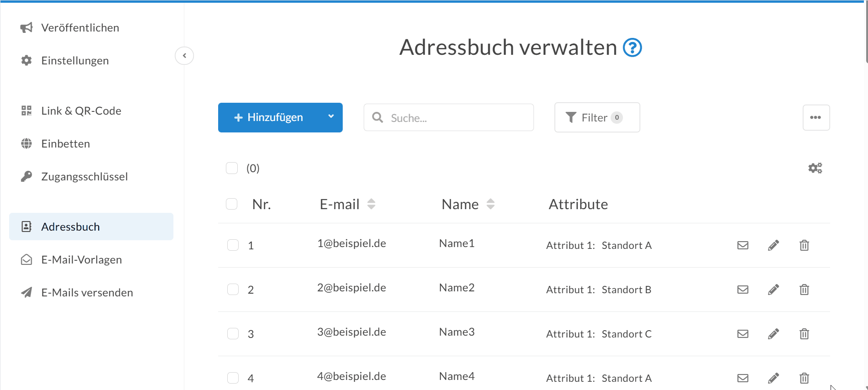Select the checkbox for row 3
The height and width of the screenshot is (390, 868).
tap(233, 334)
